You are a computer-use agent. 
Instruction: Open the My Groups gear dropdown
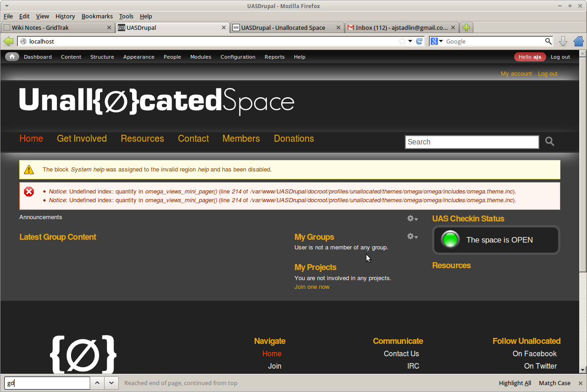point(412,237)
